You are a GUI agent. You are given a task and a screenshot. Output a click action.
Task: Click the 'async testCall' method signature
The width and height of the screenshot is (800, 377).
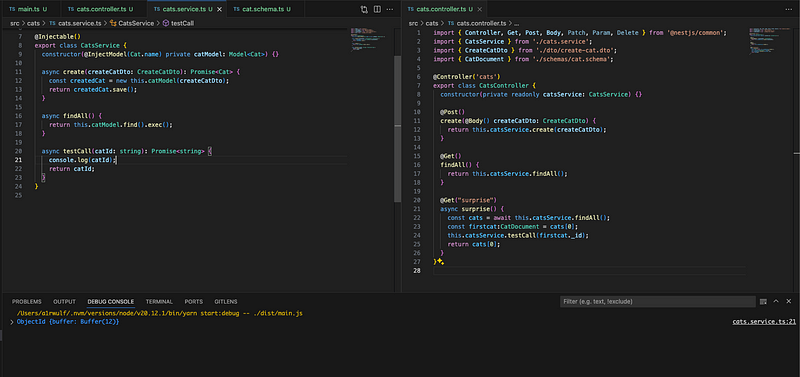click(x=127, y=151)
